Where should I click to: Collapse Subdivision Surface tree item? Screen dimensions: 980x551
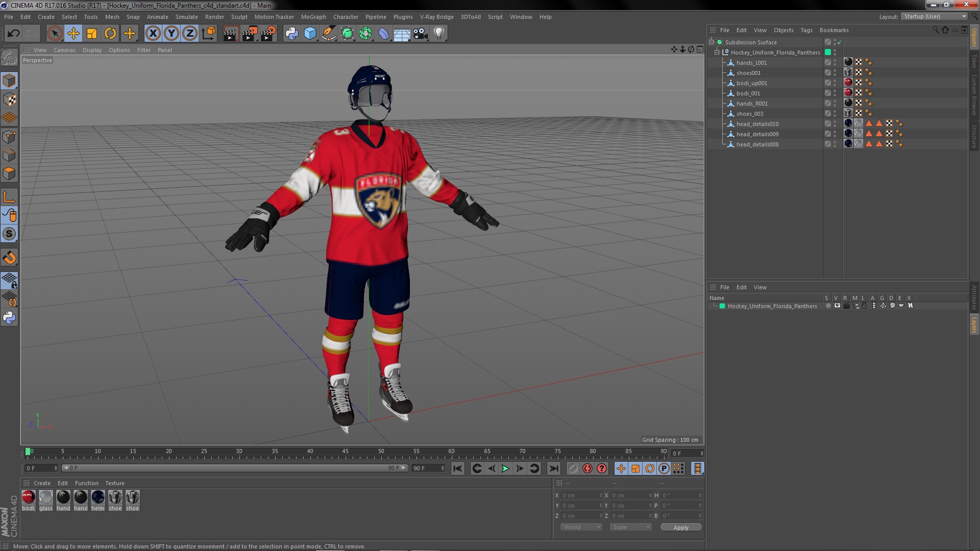(x=712, y=42)
